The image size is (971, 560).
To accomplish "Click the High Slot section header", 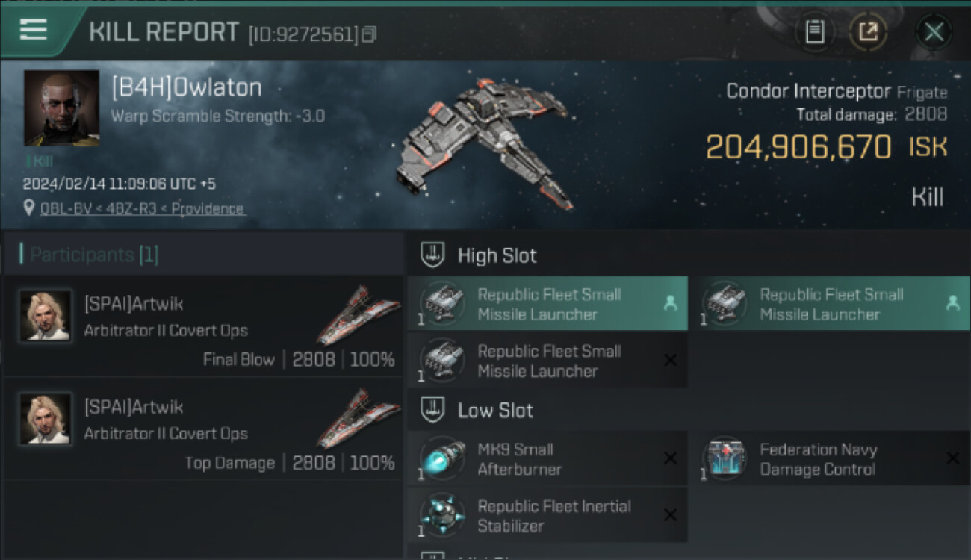I will (x=497, y=255).
